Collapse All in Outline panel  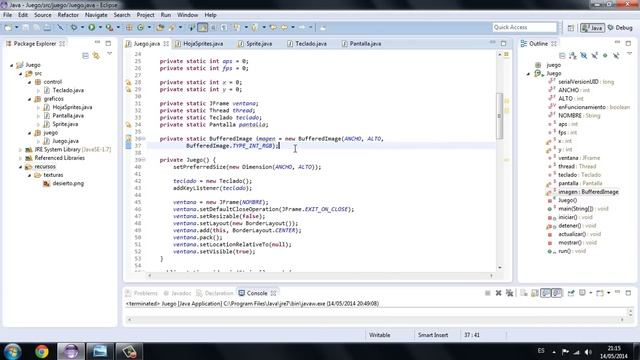[x=562, y=55]
